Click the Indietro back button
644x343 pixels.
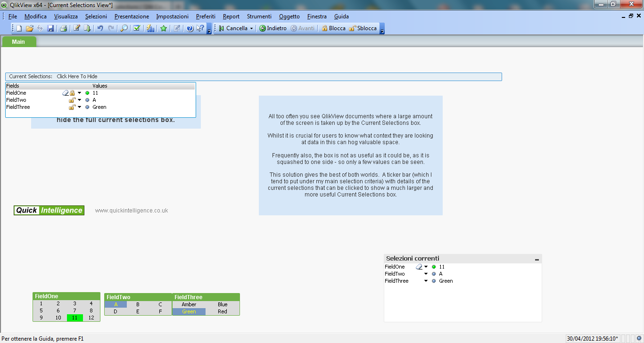[273, 28]
